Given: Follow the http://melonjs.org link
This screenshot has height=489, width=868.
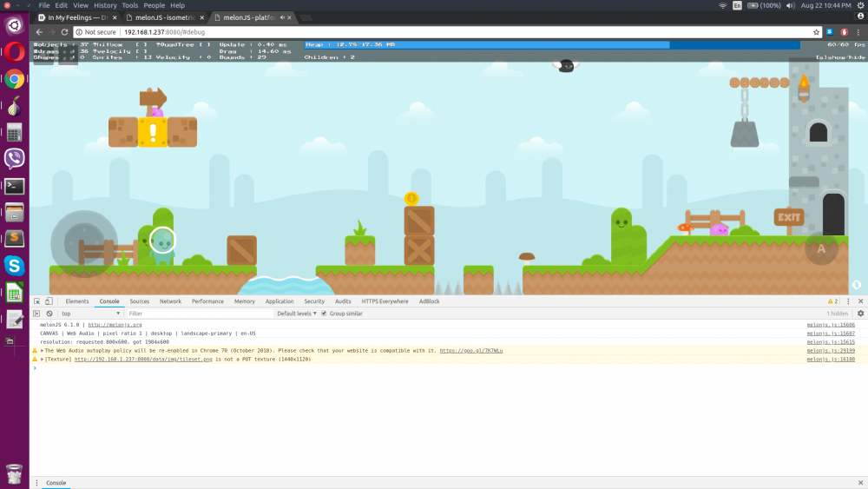Looking at the screenshot, I should [115, 325].
